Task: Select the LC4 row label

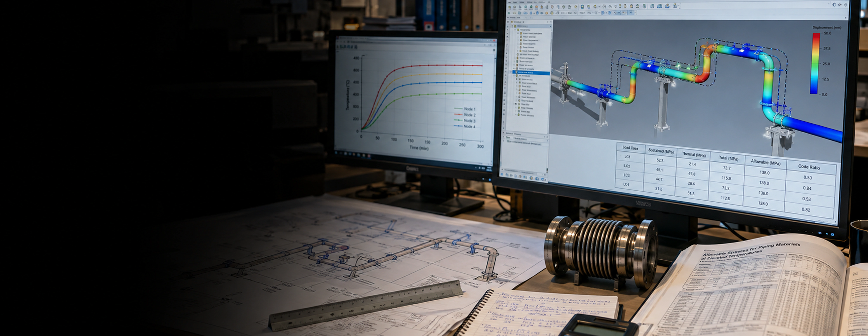Action: tap(626, 184)
